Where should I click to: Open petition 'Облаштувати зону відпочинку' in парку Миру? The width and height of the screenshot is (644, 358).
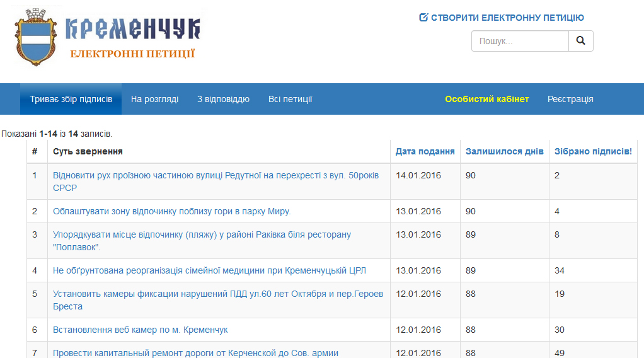click(x=171, y=211)
